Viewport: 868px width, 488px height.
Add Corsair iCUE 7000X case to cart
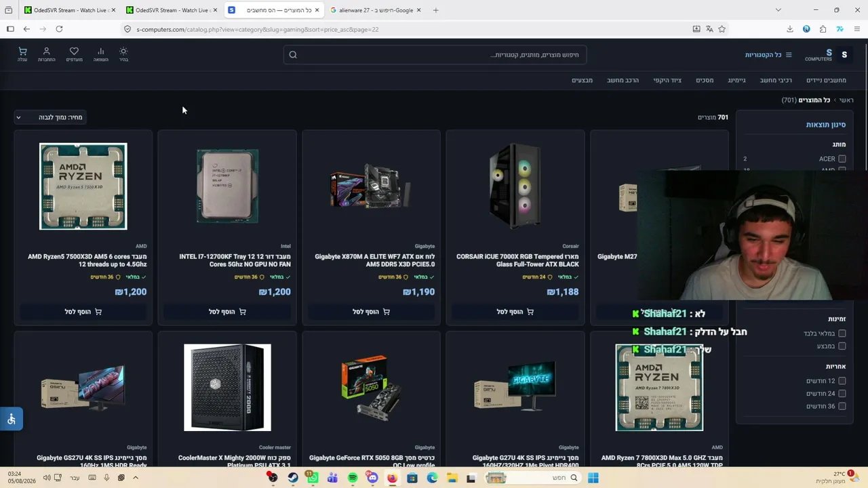click(x=515, y=312)
